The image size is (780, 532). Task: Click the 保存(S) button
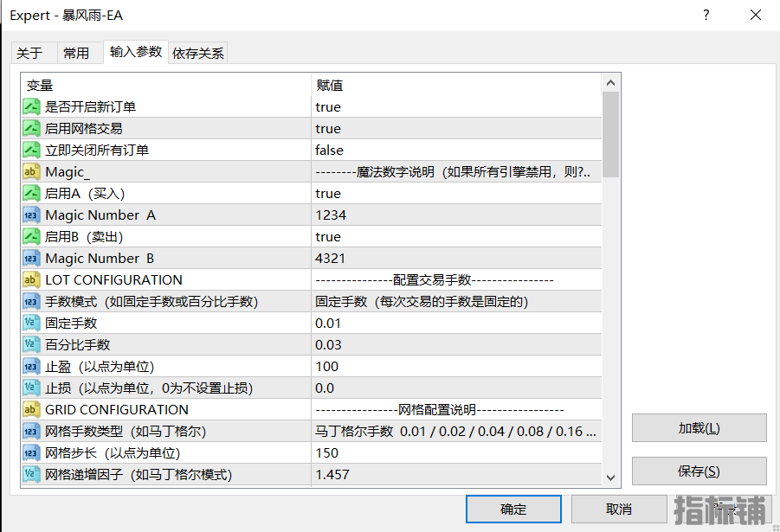point(699,471)
